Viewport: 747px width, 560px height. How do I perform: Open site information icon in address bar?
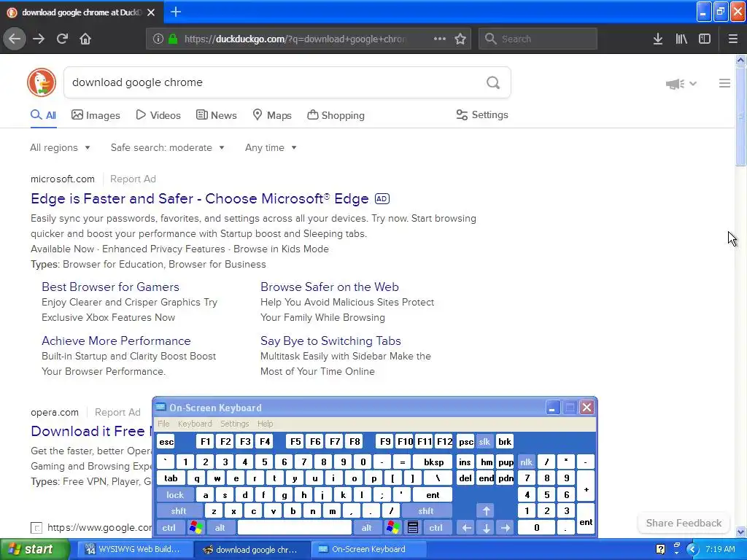(x=158, y=39)
